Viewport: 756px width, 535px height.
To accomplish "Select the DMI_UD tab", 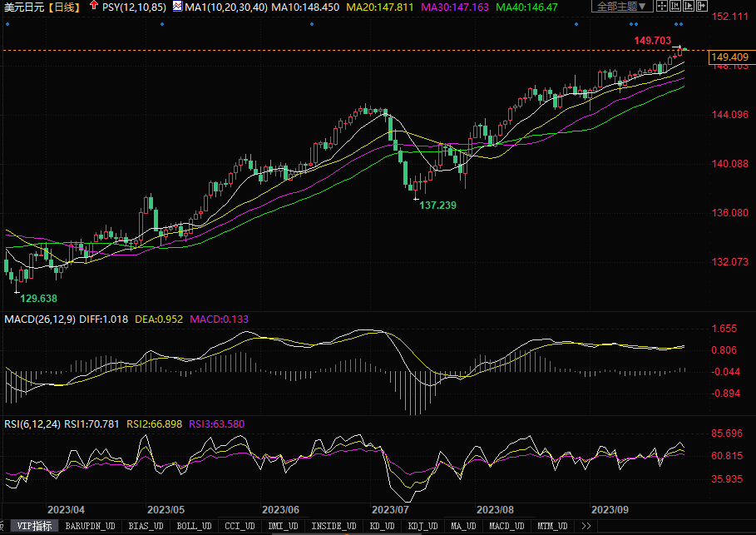I will point(283,526).
